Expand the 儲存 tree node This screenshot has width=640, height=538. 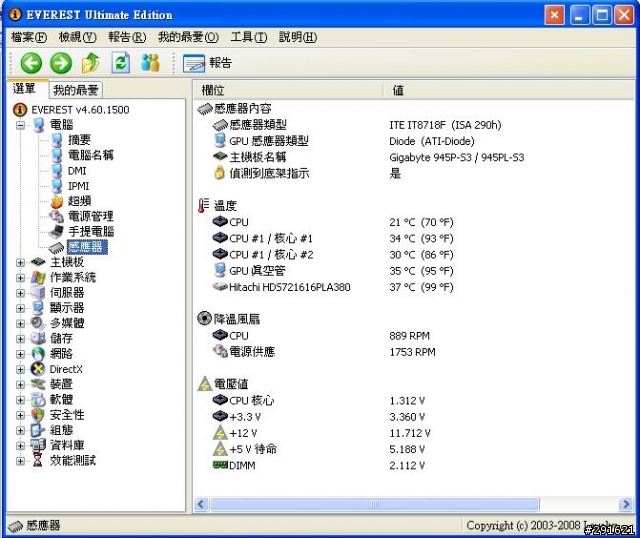(x=20, y=339)
